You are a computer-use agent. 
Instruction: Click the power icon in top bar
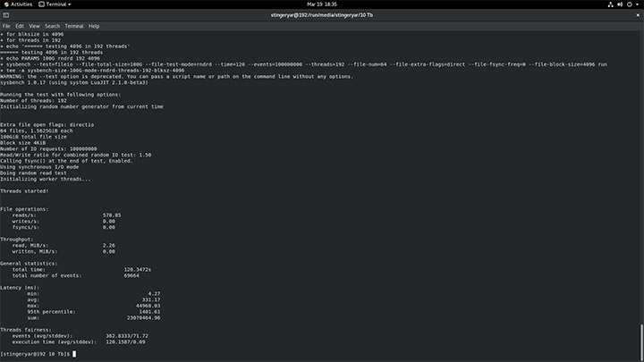pyautogui.click(x=629, y=4)
